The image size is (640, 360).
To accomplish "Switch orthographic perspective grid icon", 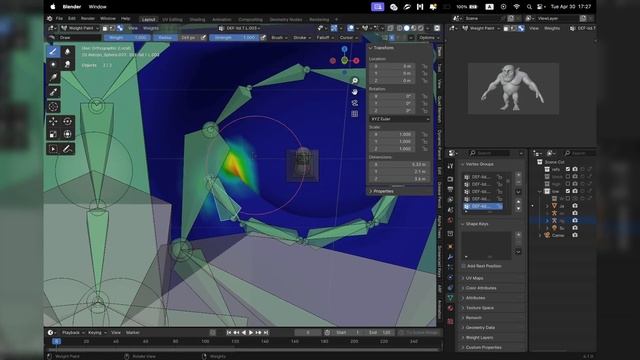I will click(x=355, y=114).
